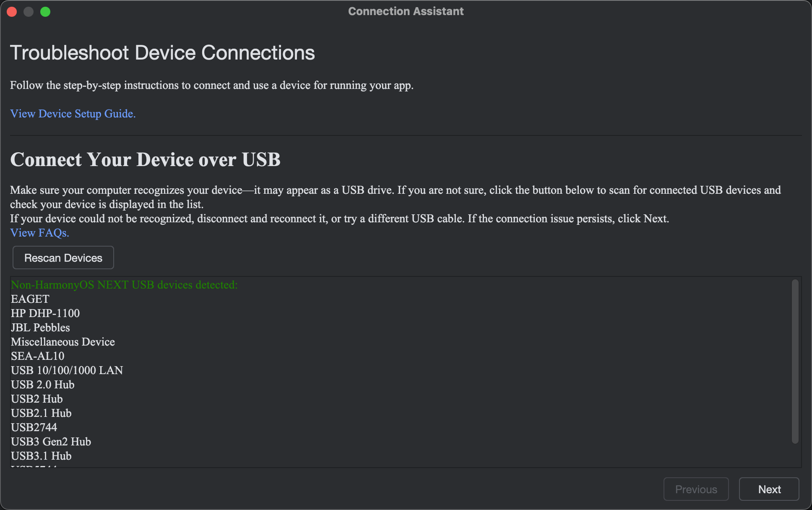Click the green zoom window button
Image resolution: width=812 pixels, height=510 pixels.
(x=45, y=12)
